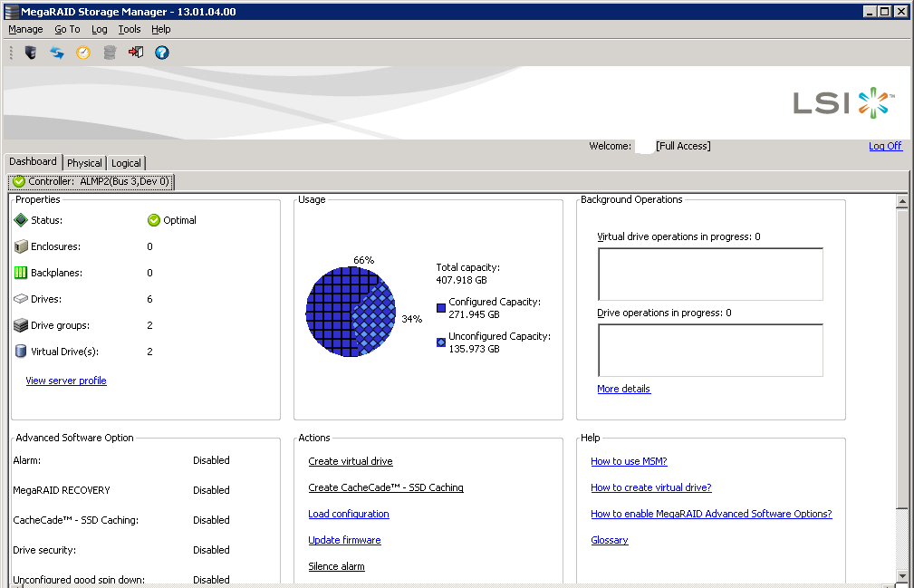Viewport: 914px width, 588px height.
Task: Open More details for background operations
Action: (623, 389)
